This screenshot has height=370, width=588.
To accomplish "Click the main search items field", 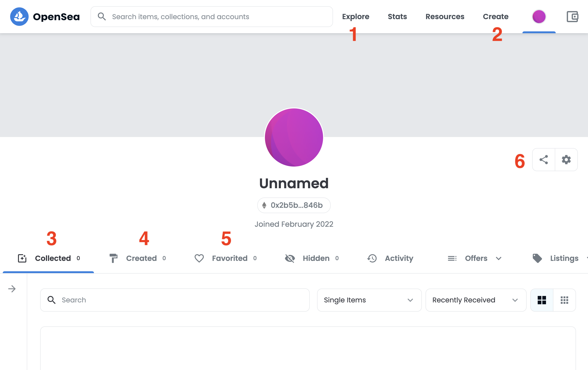I will tap(211, 17).
